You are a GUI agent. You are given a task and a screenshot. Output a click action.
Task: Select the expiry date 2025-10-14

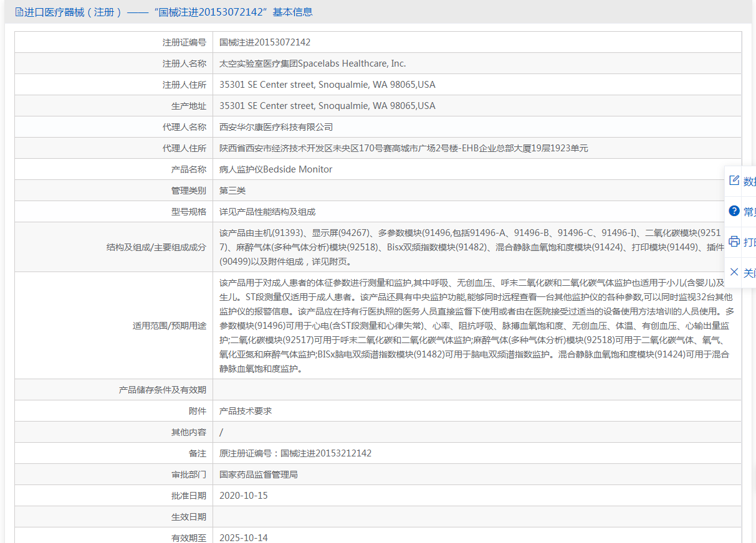(244, 537)
